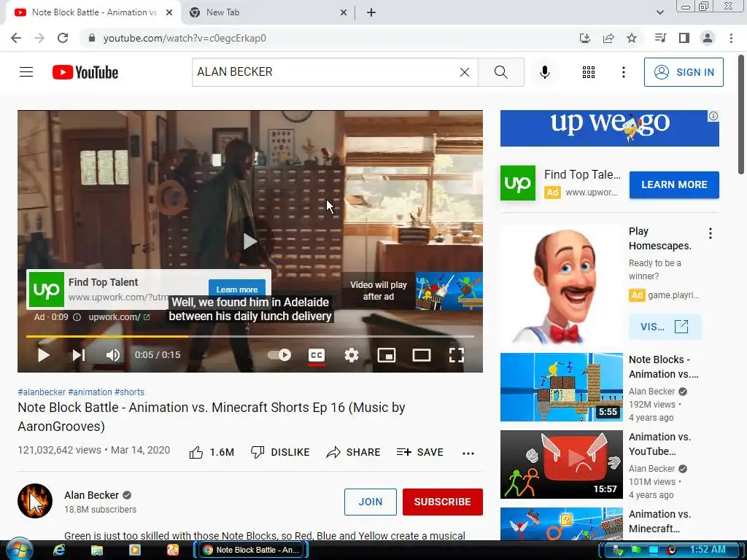Viewport: 747px width, 560px height.
Task: Open Alan Becker channel avatar
Action: (x=35, y=501)
